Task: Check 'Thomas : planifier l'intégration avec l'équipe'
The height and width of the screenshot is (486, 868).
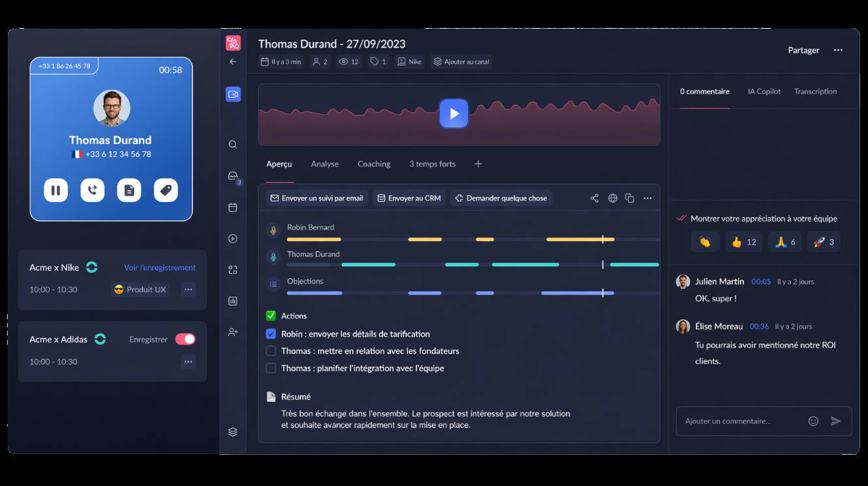Action: pyautogui.click(x=270, y=367)
